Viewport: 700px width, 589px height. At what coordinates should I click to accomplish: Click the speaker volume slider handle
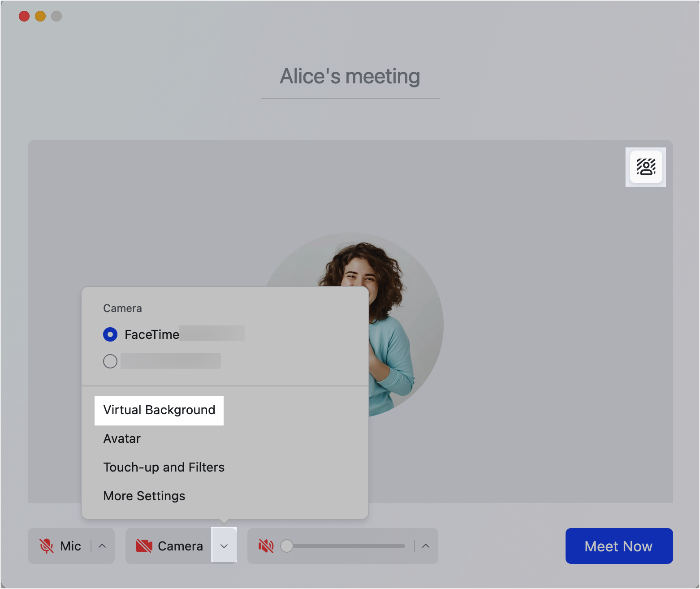tap(287, 546)
